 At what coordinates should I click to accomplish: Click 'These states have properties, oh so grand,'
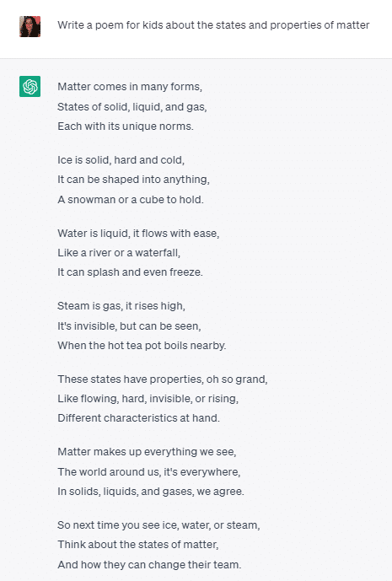[163, 379]
